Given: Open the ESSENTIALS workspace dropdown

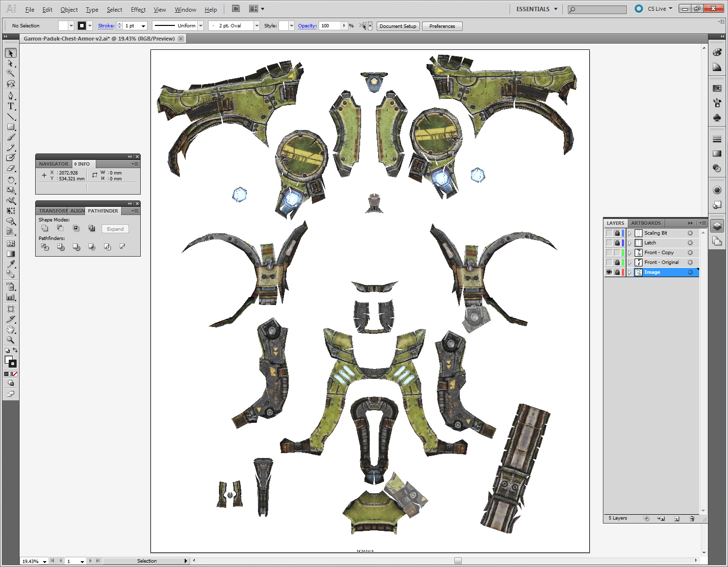Looking at the screenshot, I should tap(536, 9).
